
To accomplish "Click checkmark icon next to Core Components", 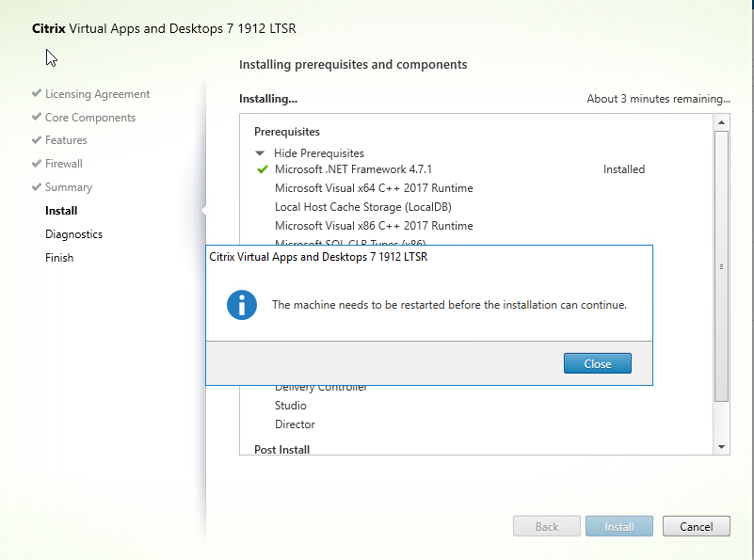I will [37, 117].
